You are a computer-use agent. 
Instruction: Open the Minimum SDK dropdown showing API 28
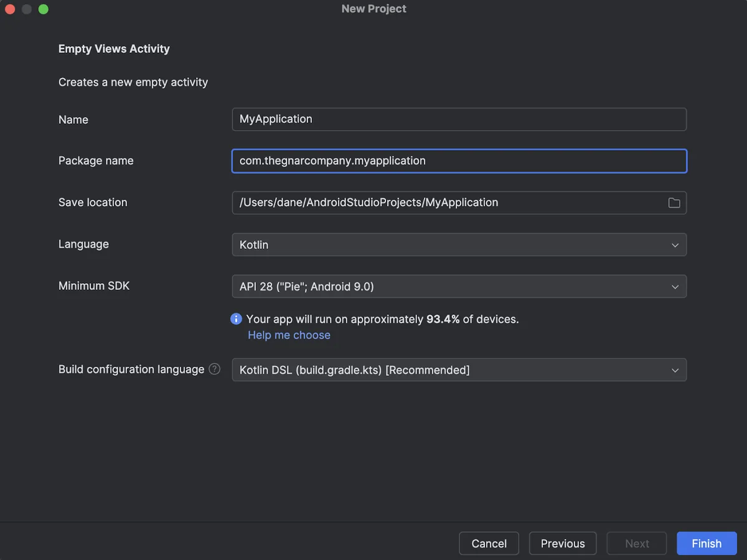click(459, 286)
